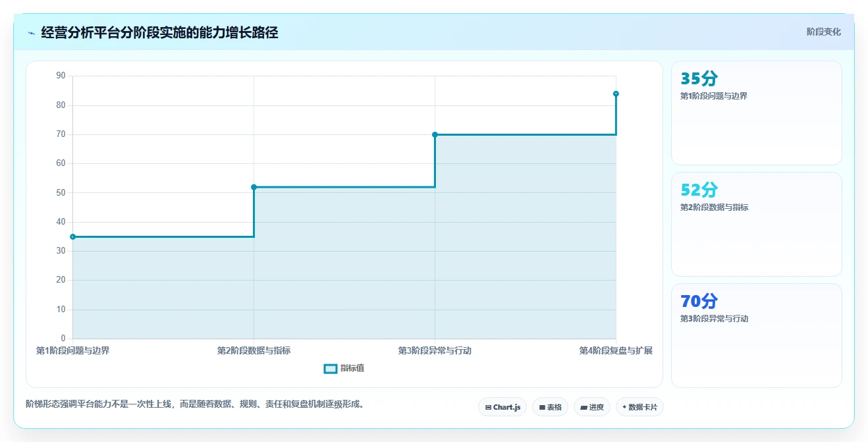Click the 第1阶段问题与边界 axis label
868x442 pixels.
tap(73, 350)
